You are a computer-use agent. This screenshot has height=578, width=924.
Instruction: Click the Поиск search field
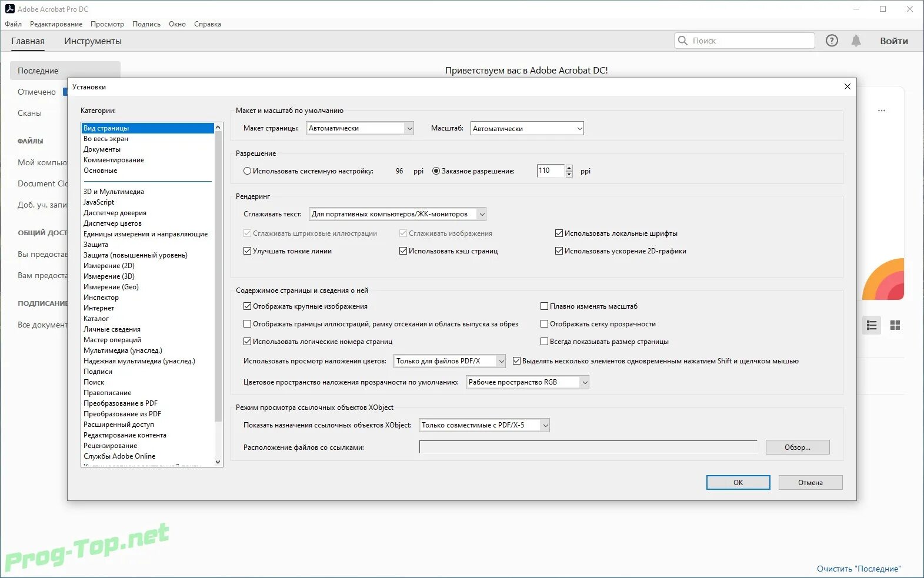[x=744, y=41]
